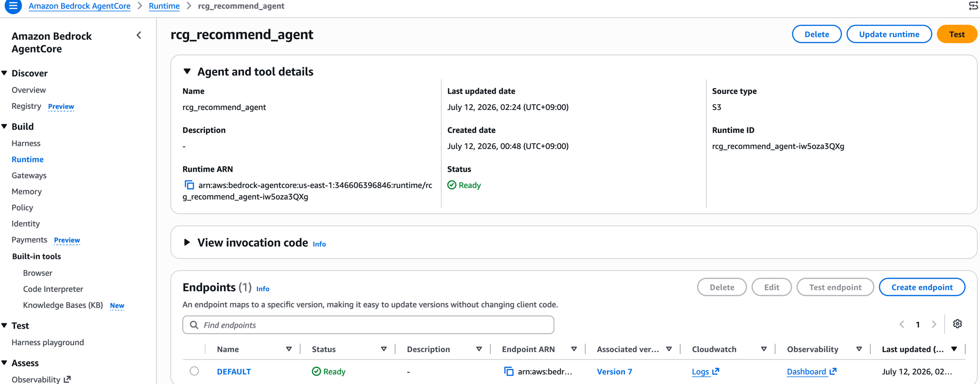Open Policy in the sidebar
The height and width of the screenshot is (384, 980).
point(23,207)
